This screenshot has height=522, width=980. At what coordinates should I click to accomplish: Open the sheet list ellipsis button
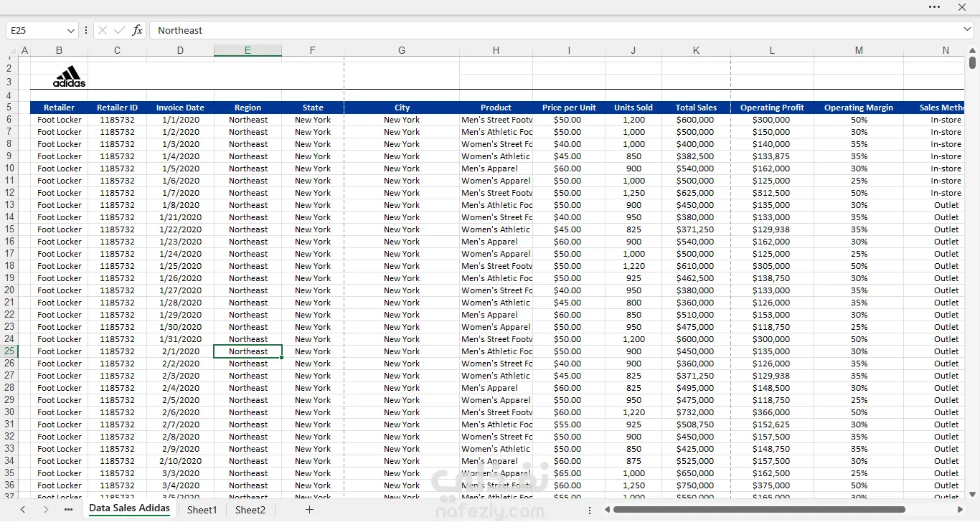(x=69, y=510)
